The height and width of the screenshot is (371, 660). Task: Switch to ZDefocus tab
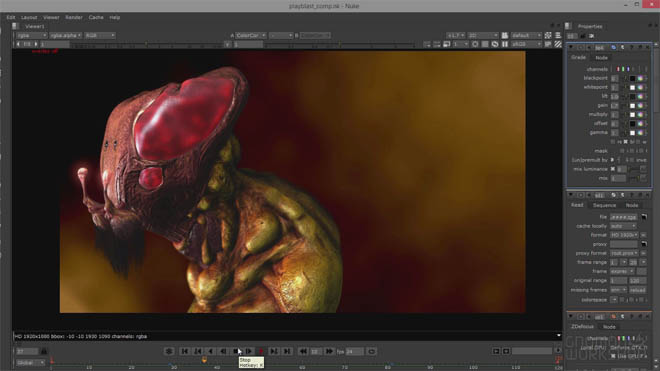(583, 327)
